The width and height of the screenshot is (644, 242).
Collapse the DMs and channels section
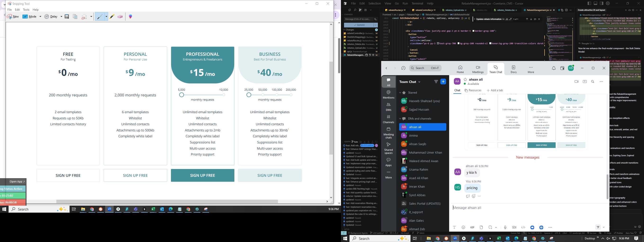400,118
